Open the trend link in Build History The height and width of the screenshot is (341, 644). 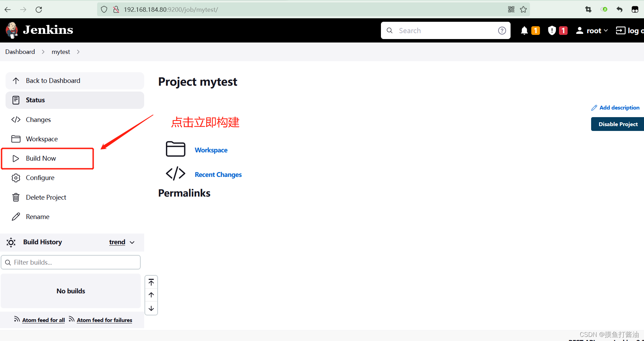117,242
